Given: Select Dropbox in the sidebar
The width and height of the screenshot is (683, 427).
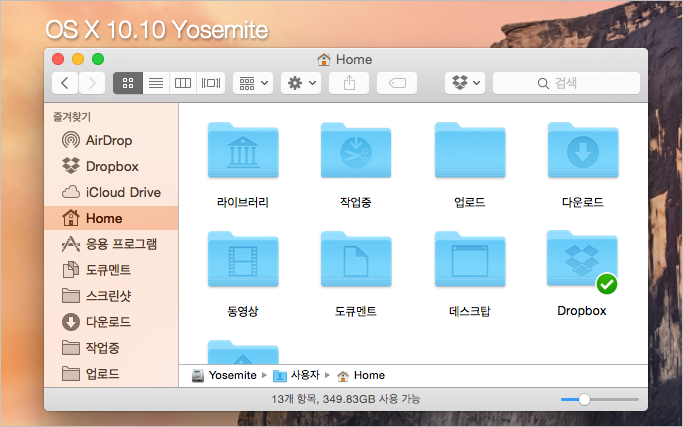Looking at the screenshot, I should click(x=111, y=166).
